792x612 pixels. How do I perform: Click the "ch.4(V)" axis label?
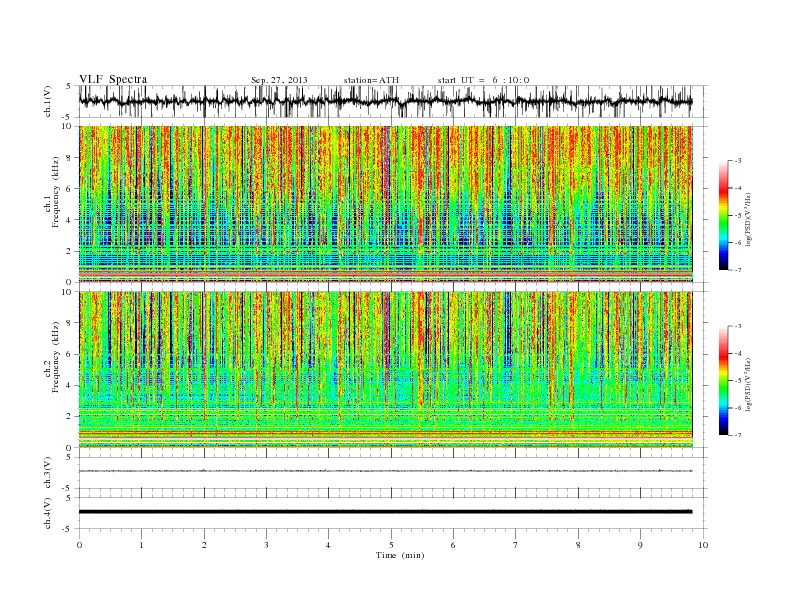[48, 513]
